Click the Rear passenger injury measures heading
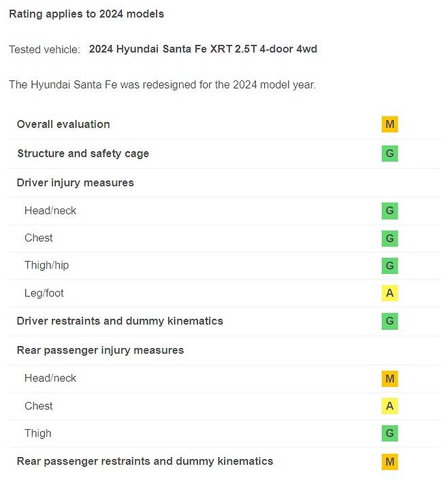448x483 pixels. pyautogui.click(x=100, y=350)
